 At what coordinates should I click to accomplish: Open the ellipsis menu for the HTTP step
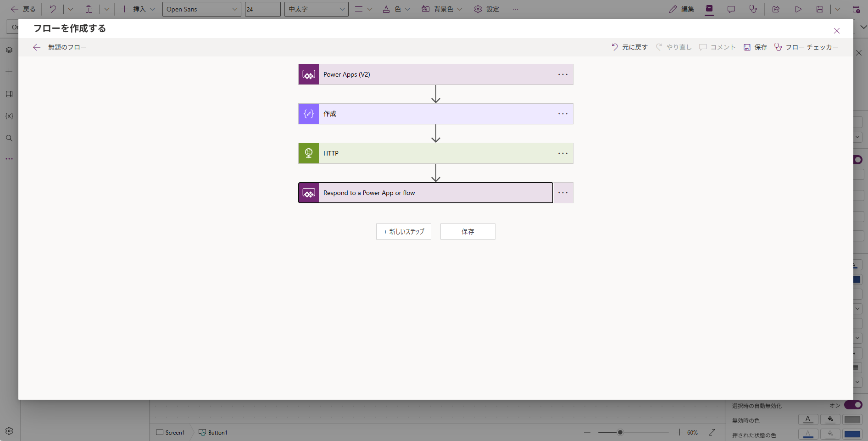pos(563,153)
